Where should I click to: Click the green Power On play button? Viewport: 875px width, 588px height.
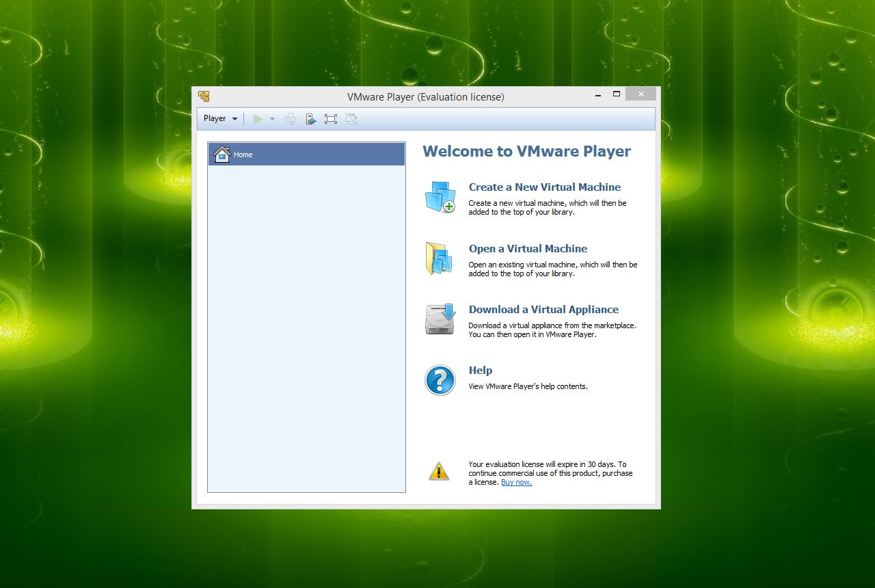[x=258, y=119]
